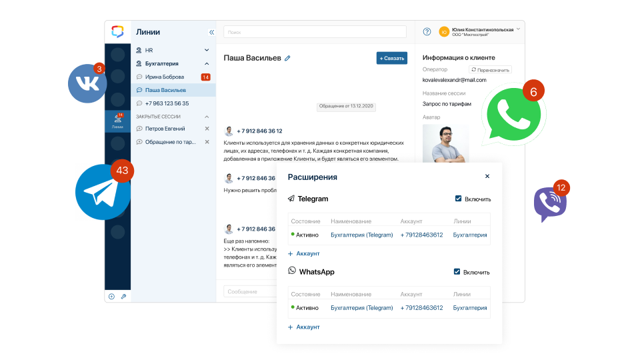
Task: Remove closed session Петров Евгений with X
Action: pyautogui.click(x=207, y=129)
